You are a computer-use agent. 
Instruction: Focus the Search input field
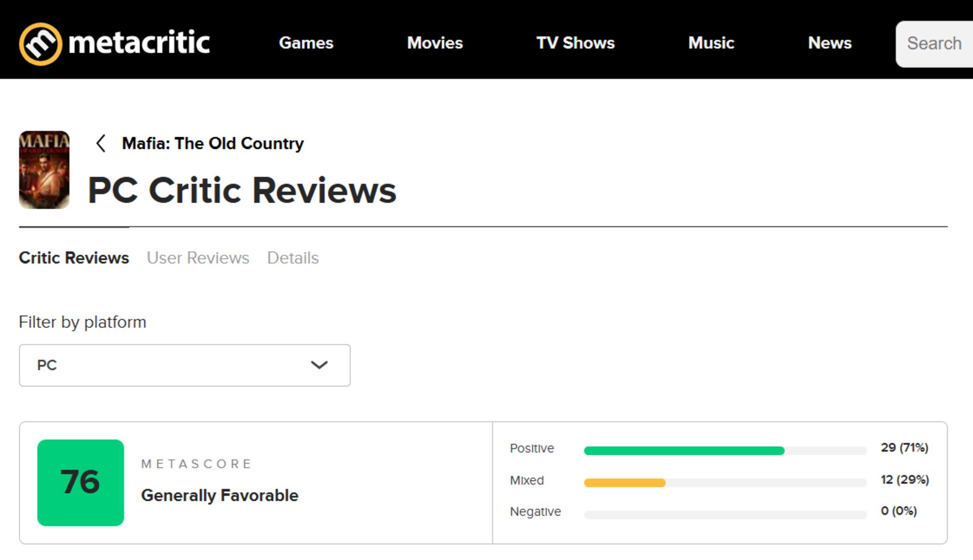click(934, 44)
